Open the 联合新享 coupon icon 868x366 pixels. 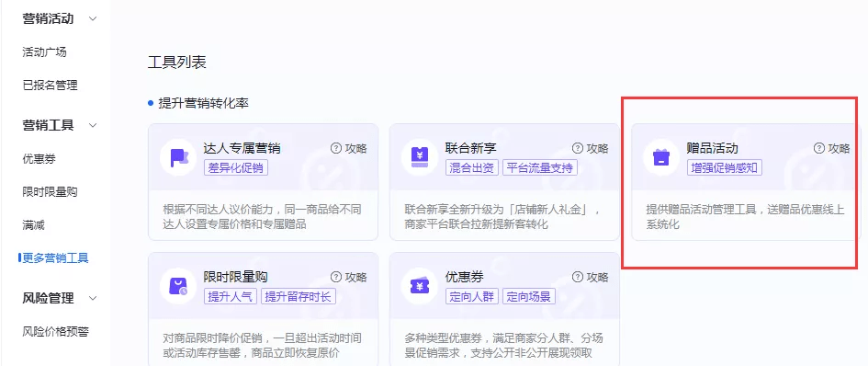coord(419,157)
